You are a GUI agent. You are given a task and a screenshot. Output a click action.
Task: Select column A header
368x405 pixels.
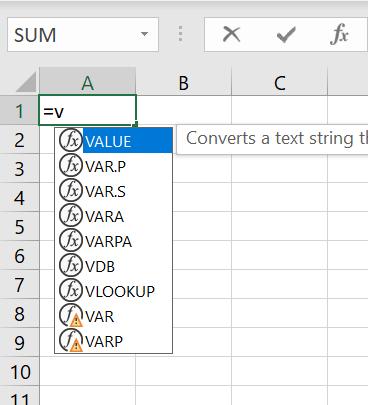coord(88,82)
